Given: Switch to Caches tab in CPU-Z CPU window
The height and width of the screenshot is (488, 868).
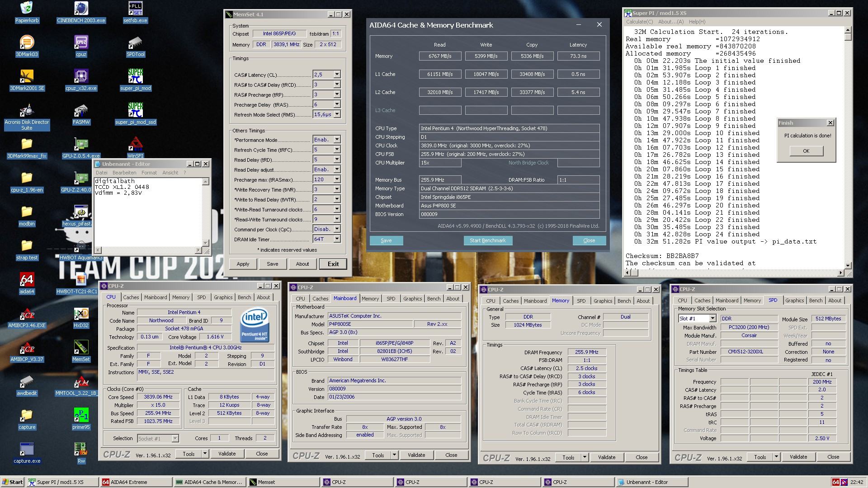Looking at the screenshot, I should [131, 297].
